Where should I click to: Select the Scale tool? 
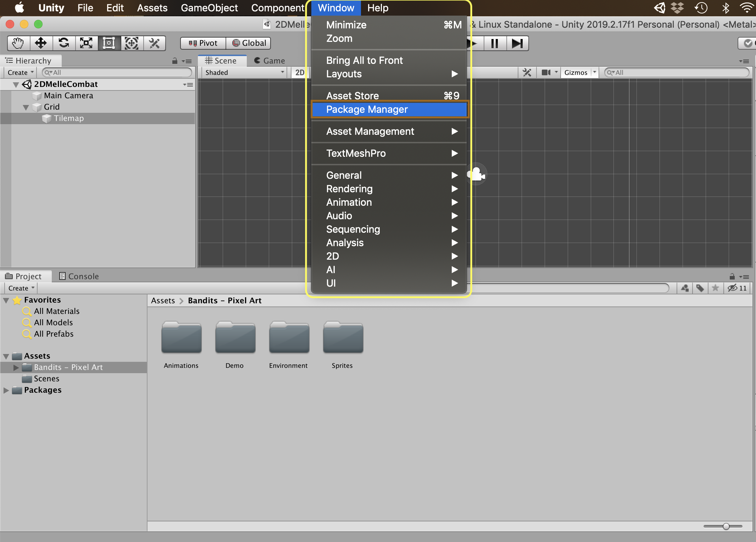click(86, 43)
